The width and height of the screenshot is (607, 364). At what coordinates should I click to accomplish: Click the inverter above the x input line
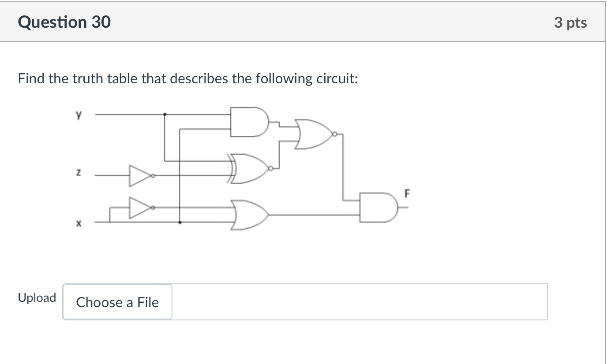pos(138,208)
